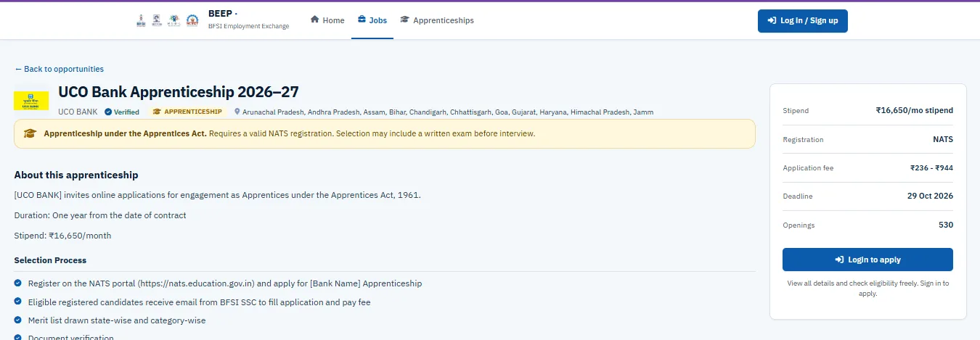980x340 pixels.
Task: Click the location pin icon
Action: (237, 112)
